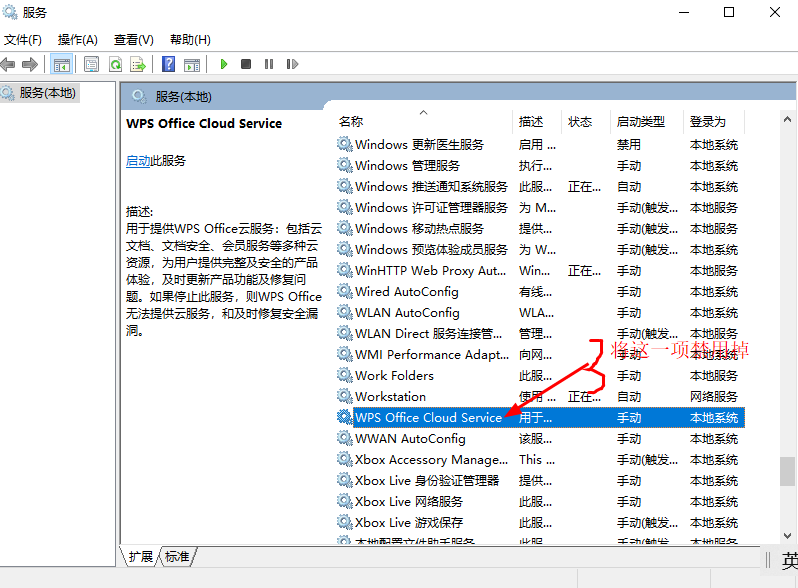Start service with green play icon
This screenshot has height=588, width=798.
[x=223, y=64]
